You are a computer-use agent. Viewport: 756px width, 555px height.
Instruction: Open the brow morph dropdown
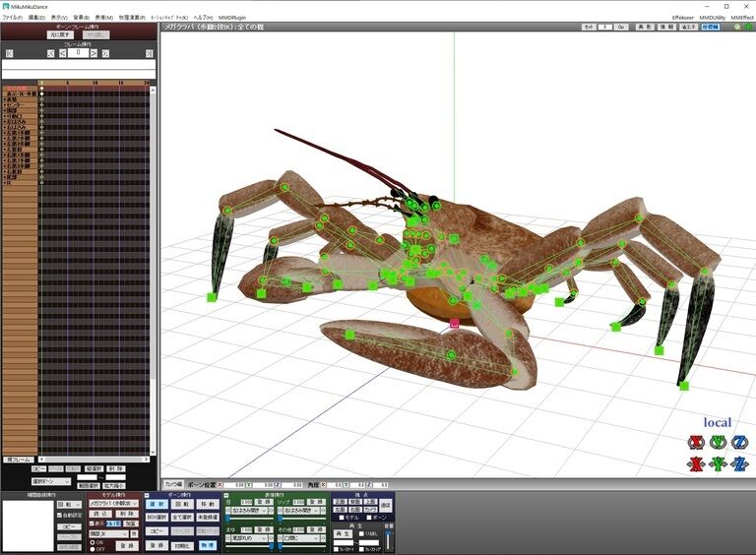[x=249, y=537]
